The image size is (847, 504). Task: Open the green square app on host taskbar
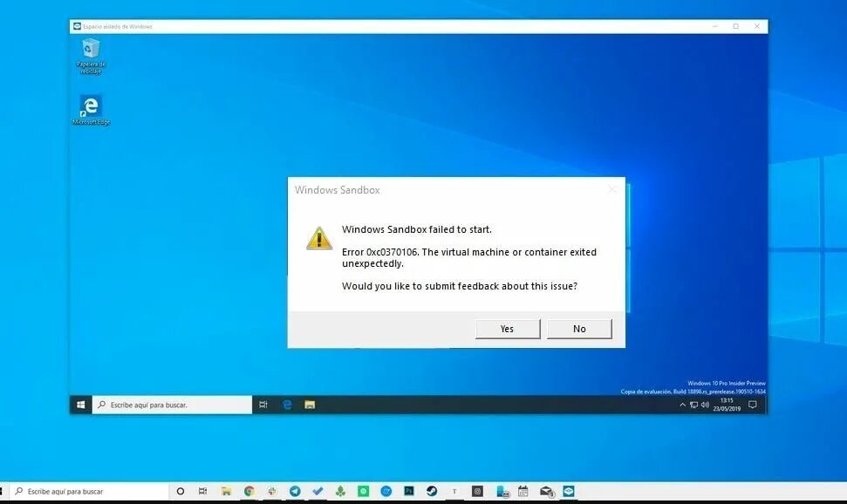tap(363, 491)
